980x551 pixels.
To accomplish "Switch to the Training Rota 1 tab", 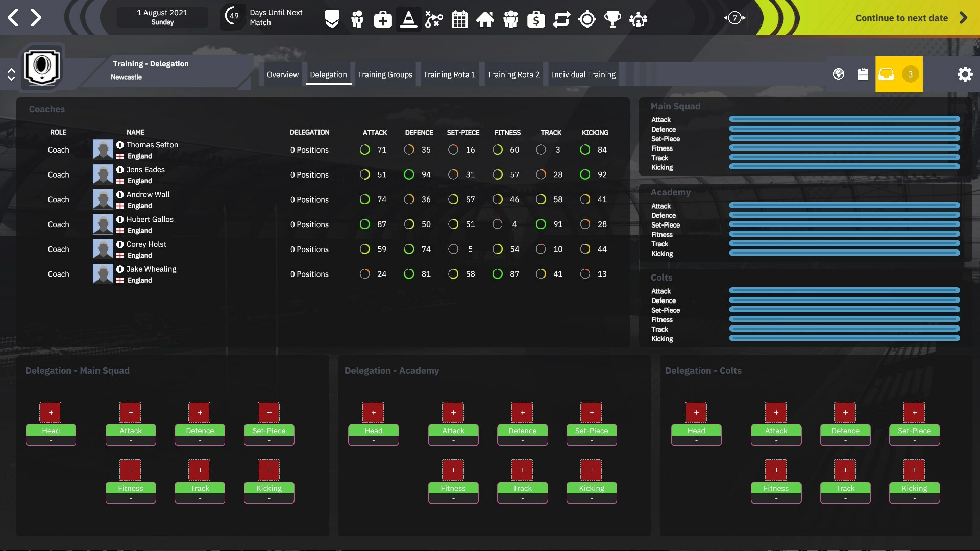I will click(x=450, y=74).
